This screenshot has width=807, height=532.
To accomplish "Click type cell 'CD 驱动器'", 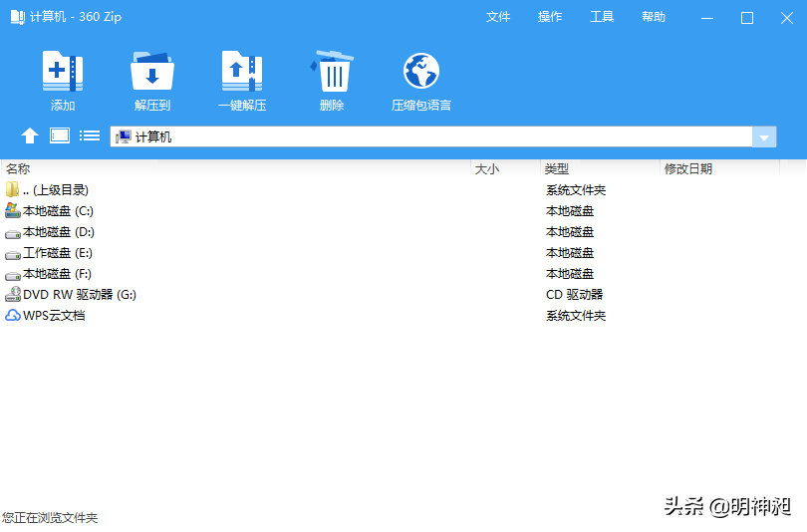I will 575,295.
